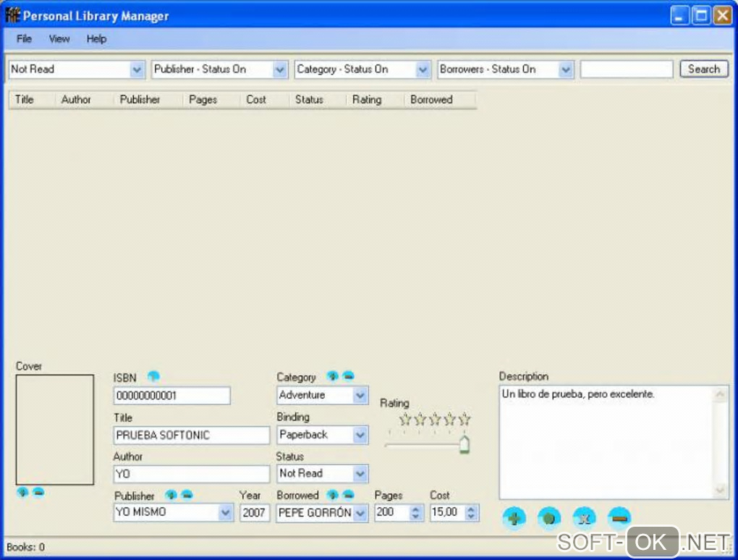Image resolution: width=738 pixels, height=560 pixels.
Task: Click the Author field containing YO
Action: (x=192, y=474)
